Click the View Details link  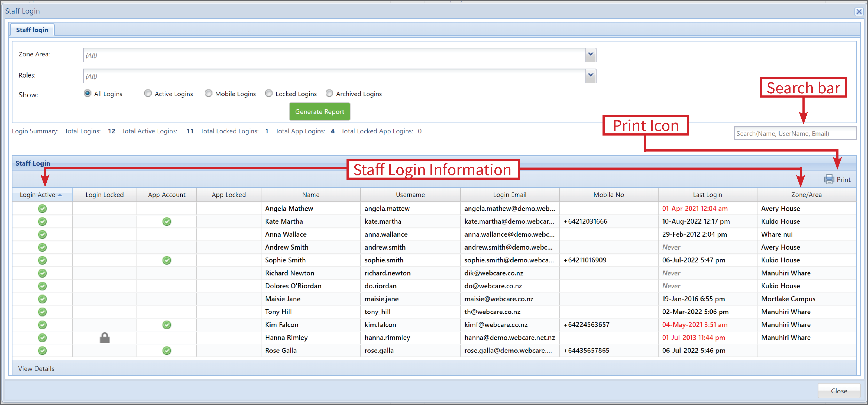(x=36, y=368)
